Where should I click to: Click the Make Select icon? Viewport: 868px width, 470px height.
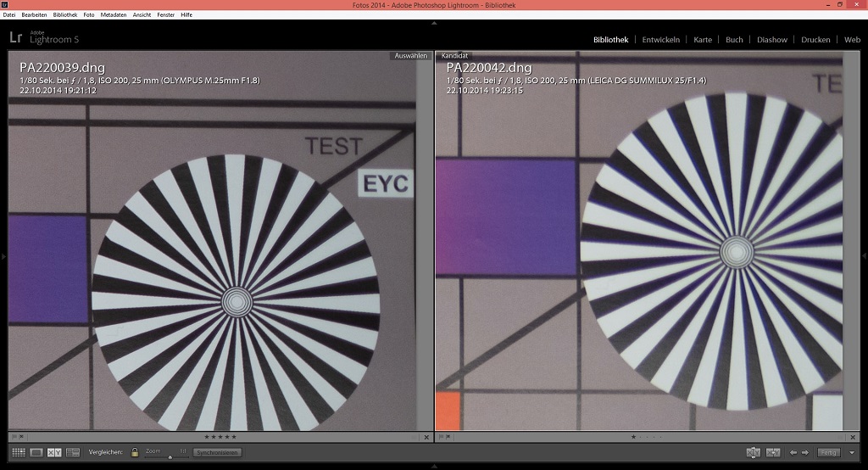[x=772, y=452]
